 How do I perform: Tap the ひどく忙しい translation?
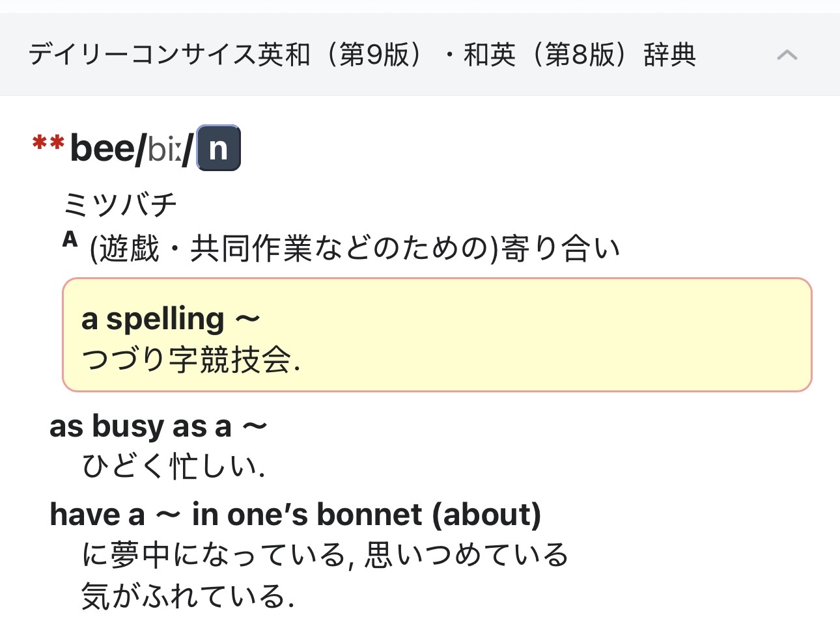pos(173,467)
